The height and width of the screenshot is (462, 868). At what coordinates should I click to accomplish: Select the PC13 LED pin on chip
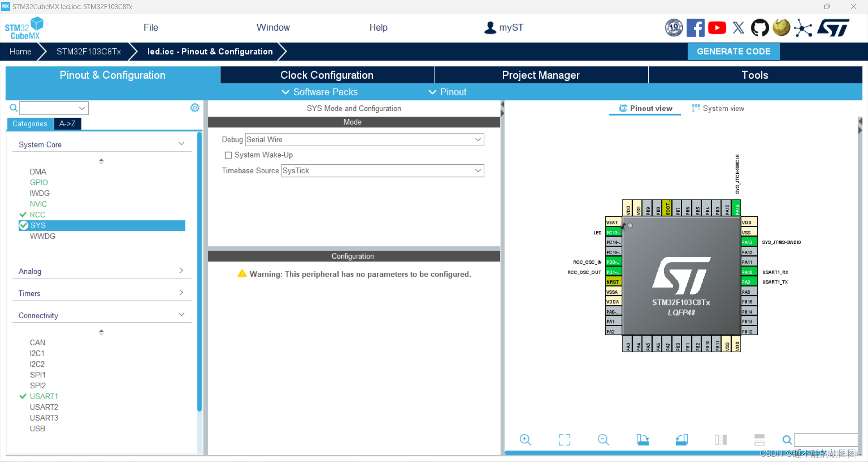(613, 233)
